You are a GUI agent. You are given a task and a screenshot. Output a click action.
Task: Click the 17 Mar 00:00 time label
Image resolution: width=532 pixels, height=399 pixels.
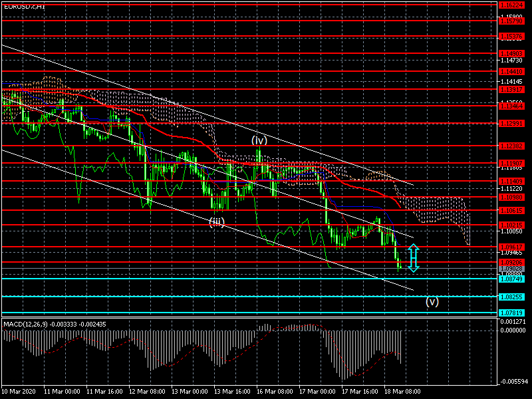[317, 392]
